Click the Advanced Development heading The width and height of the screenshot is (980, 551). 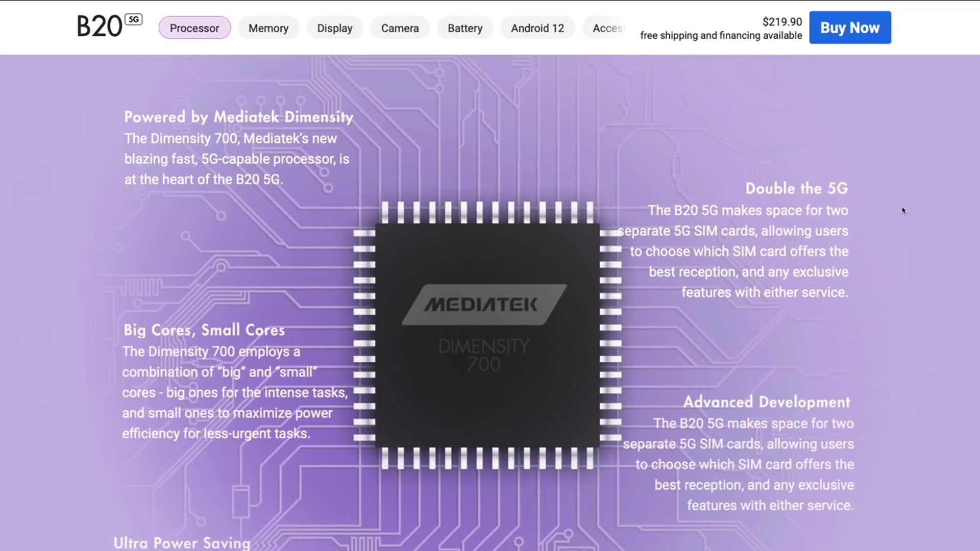coord(767,402)
